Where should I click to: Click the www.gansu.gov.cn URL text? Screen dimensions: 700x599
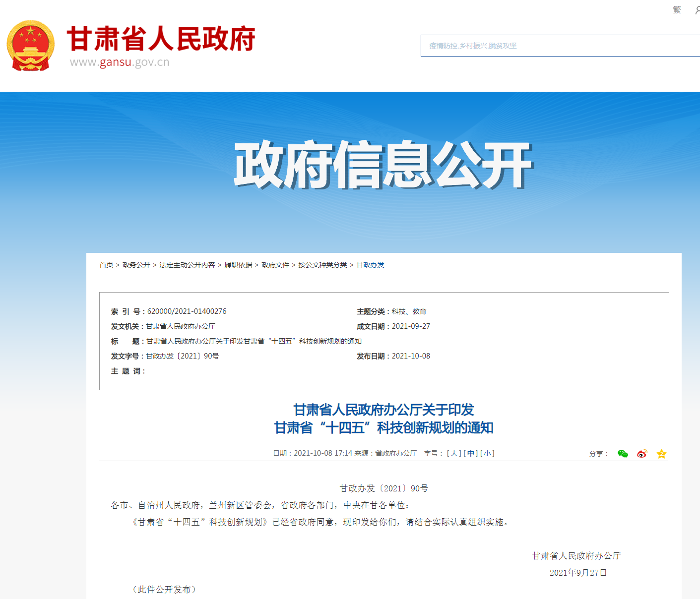(x=120, y=62)
